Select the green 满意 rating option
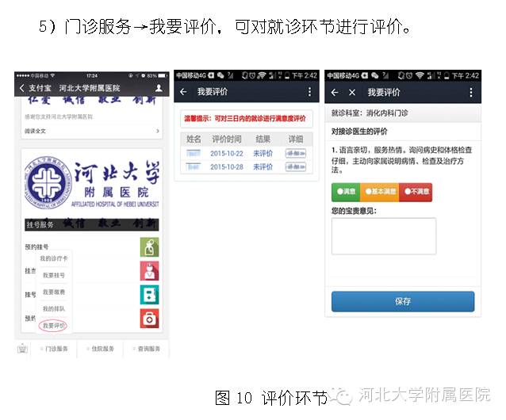 [x=346, y=192]
